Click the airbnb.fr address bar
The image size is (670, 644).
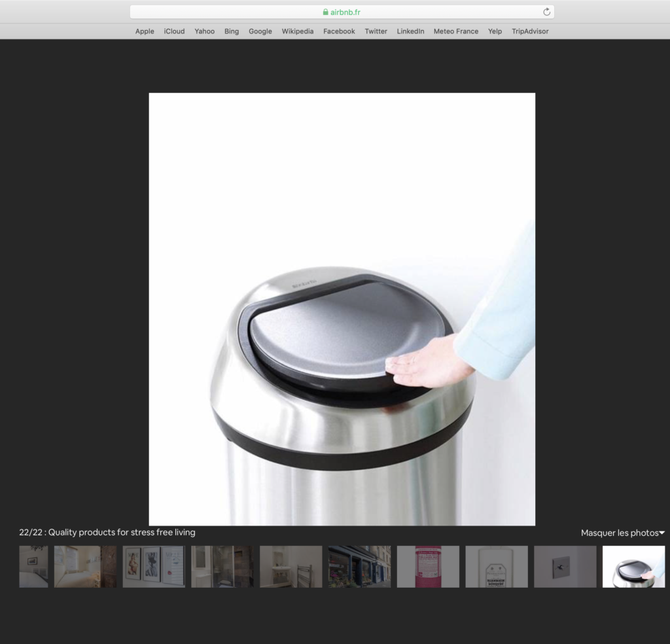point(393,12)
